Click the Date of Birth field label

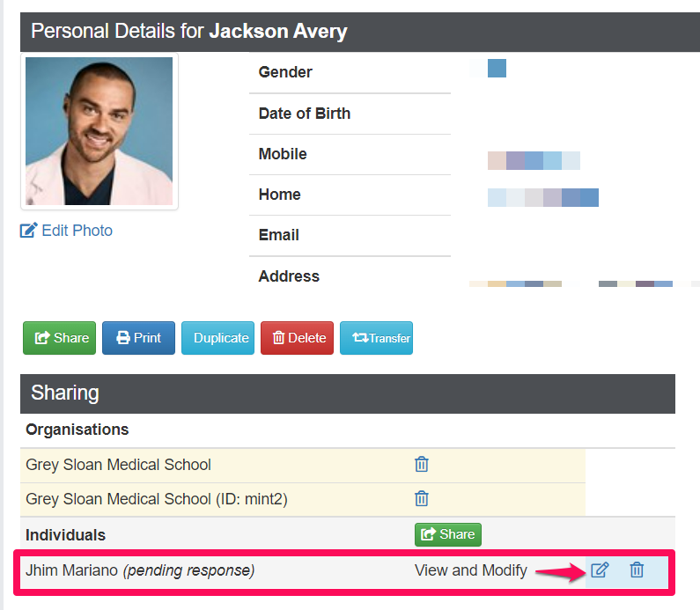[304, 114]
